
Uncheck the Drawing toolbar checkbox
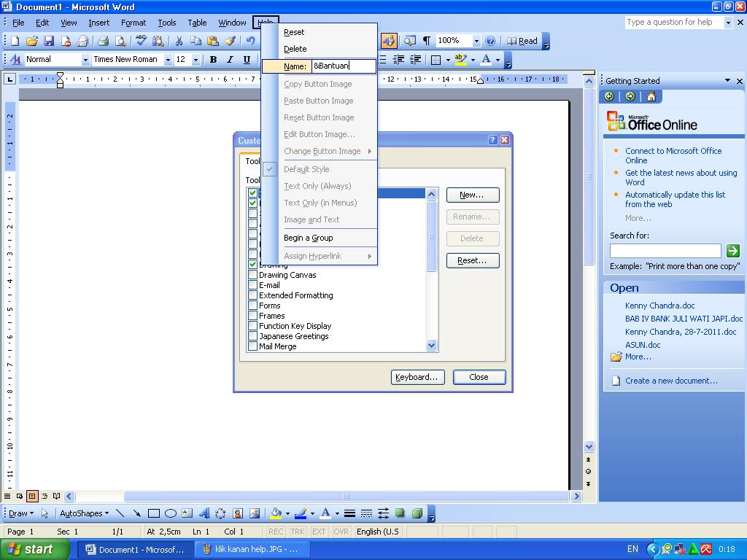pyautogui.click(x=253, y=264)
